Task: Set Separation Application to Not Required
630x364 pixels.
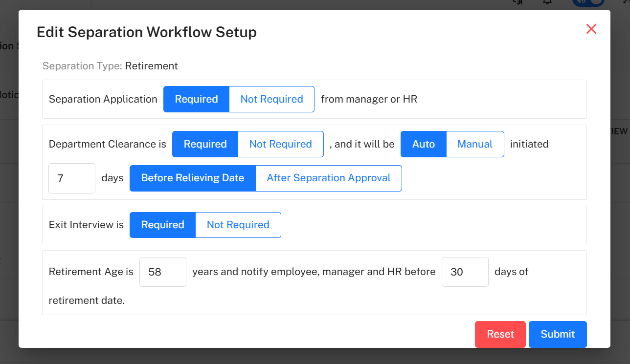Action: pos(271,99)
